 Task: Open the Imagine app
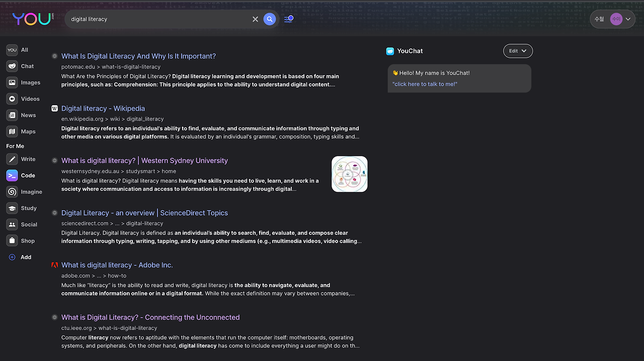pyautogui.click(x=25, y=192)
